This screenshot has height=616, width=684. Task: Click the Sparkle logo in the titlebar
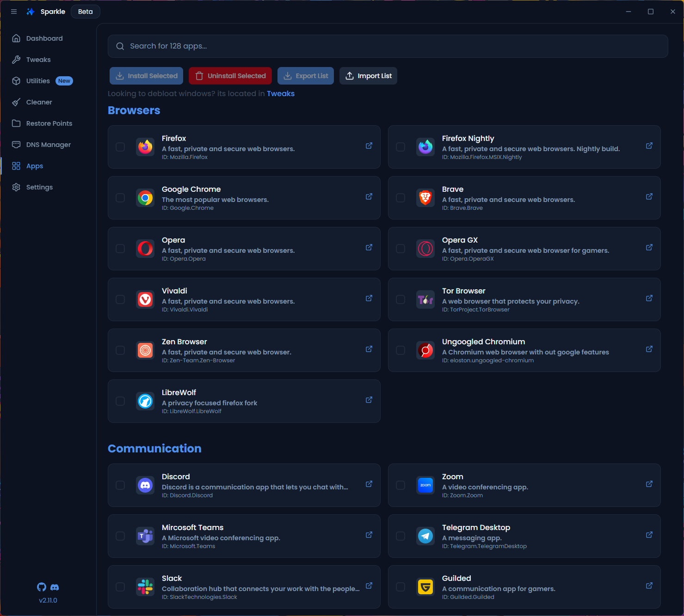pos(31,11)
